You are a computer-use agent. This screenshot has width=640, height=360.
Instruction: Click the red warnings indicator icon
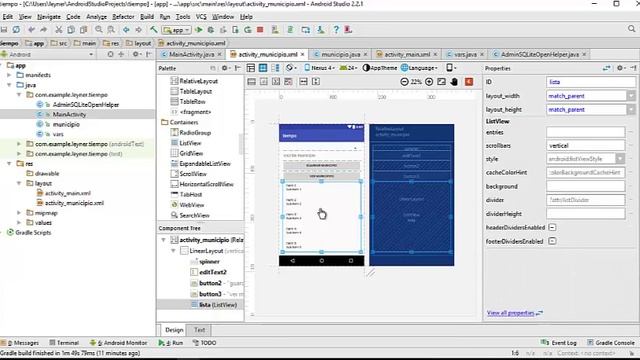469,82
